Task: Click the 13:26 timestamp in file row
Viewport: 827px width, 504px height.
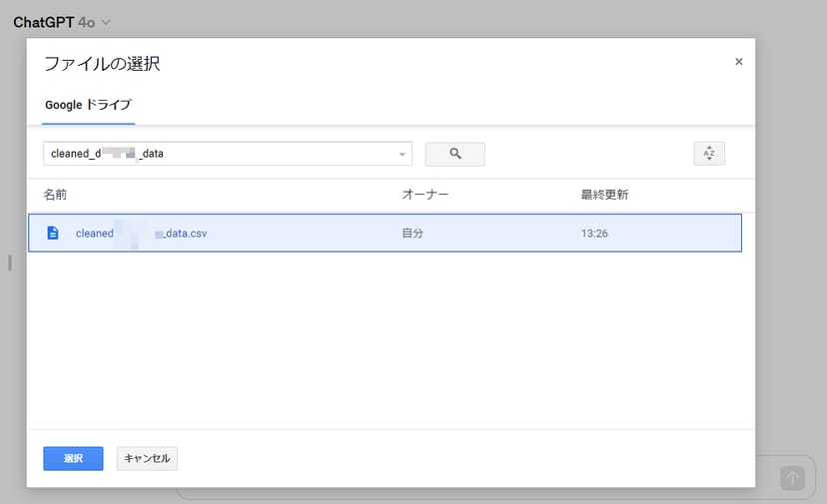Action: point(594,234)
